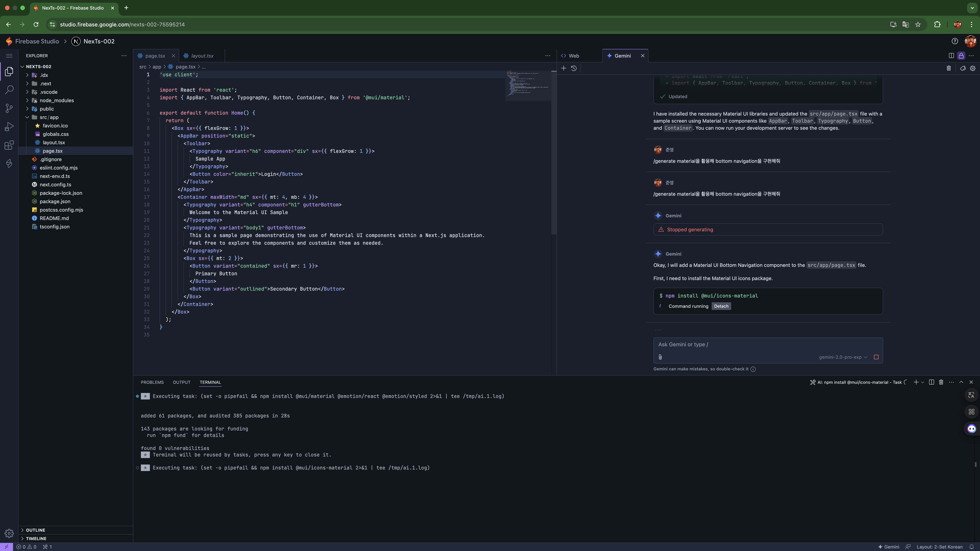Kill the terminal with trash icon

[941, 382]
